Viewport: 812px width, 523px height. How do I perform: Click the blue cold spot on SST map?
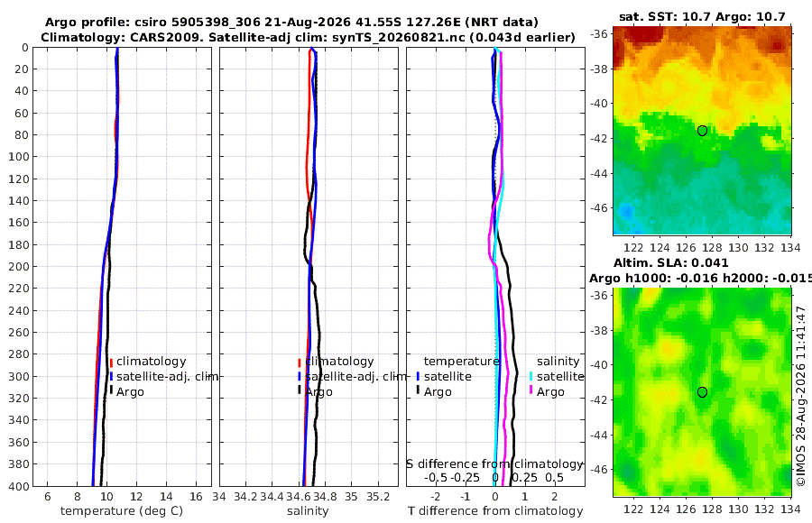[627, 212]
